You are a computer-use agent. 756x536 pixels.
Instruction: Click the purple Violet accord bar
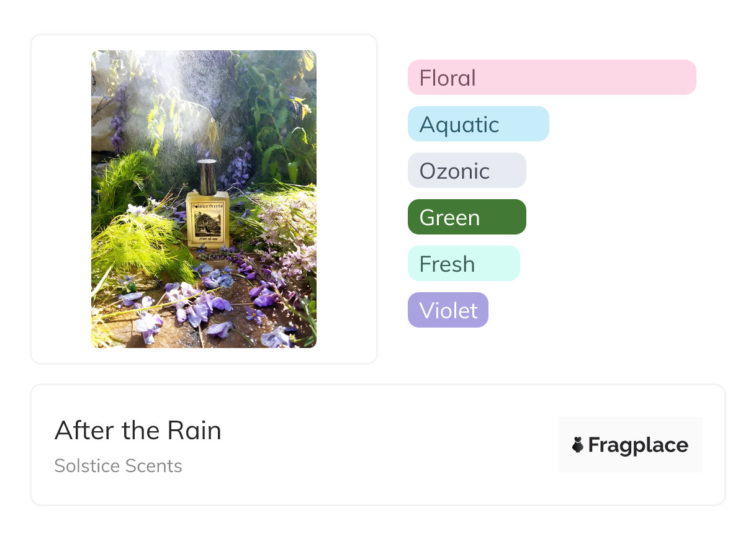tap(448, 310)
